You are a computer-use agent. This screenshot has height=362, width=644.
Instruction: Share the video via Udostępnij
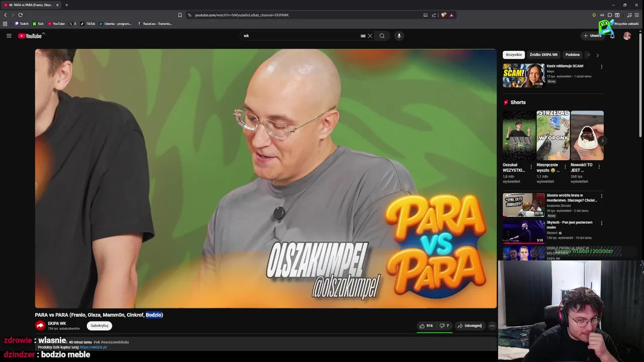(x=469, y=326)
